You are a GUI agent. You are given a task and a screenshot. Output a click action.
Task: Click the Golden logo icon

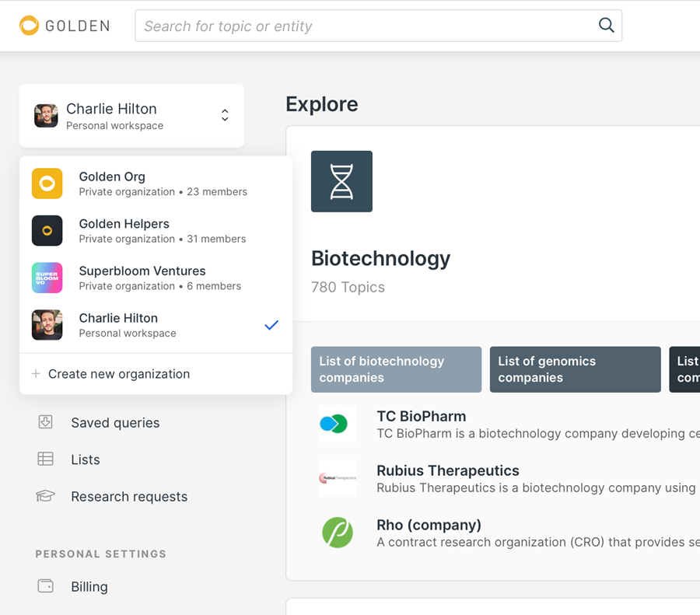(x=29, y=26)
